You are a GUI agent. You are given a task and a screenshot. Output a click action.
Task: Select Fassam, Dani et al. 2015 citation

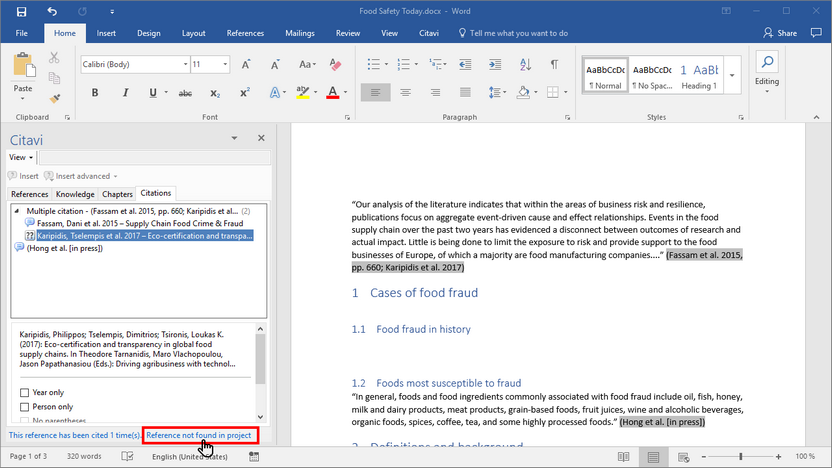pos(140,223)
